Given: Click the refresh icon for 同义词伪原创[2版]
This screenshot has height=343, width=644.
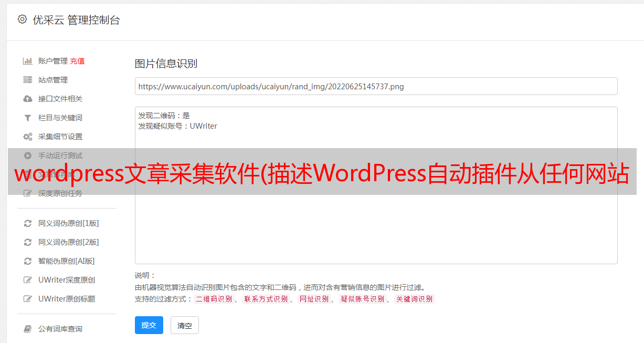Looking at the screenshot, I should [28, 242].
